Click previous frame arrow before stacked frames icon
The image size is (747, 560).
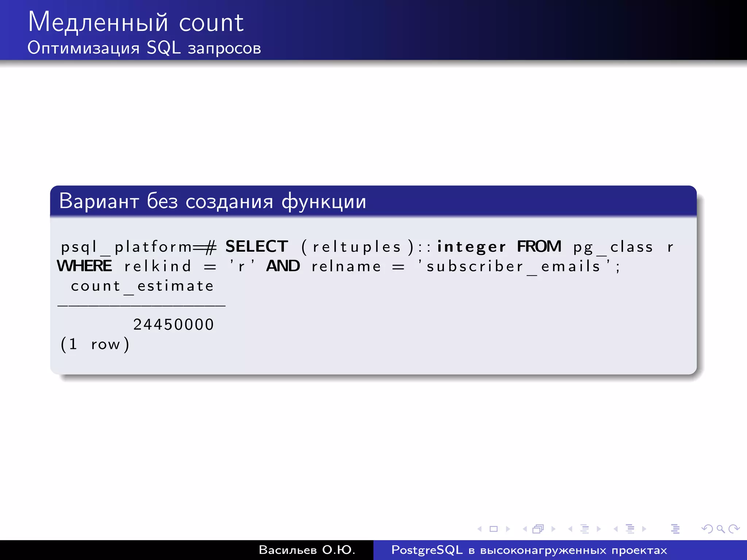click(525, 529)
